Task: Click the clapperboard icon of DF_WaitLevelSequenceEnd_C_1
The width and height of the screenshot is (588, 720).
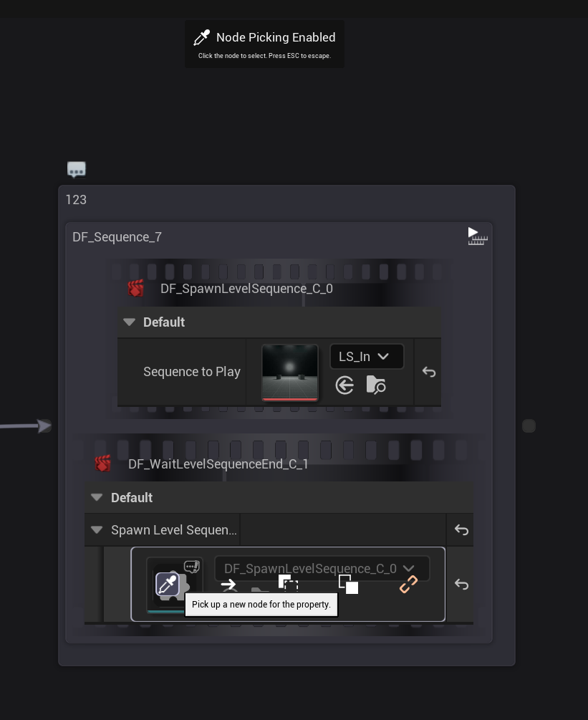Action: click(103, 464)
